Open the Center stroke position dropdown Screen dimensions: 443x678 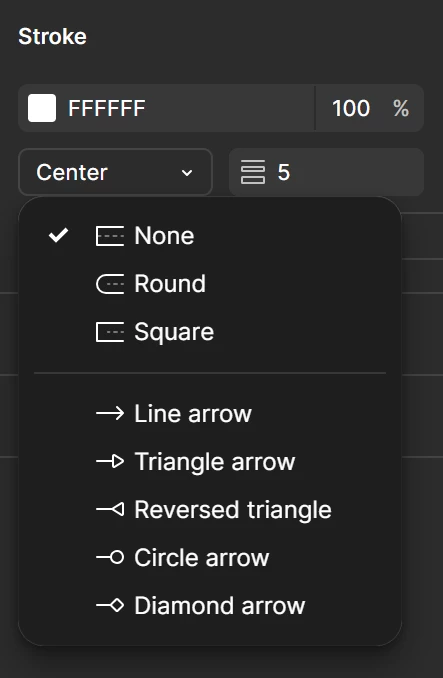pyautogui.click(x=115, y=172)
